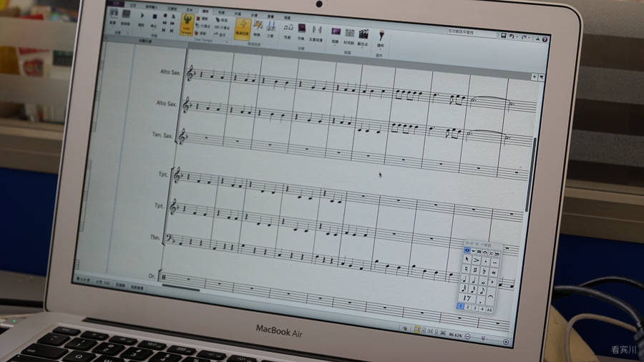
Task: Select All voices button on keypad
Action: 489,310
